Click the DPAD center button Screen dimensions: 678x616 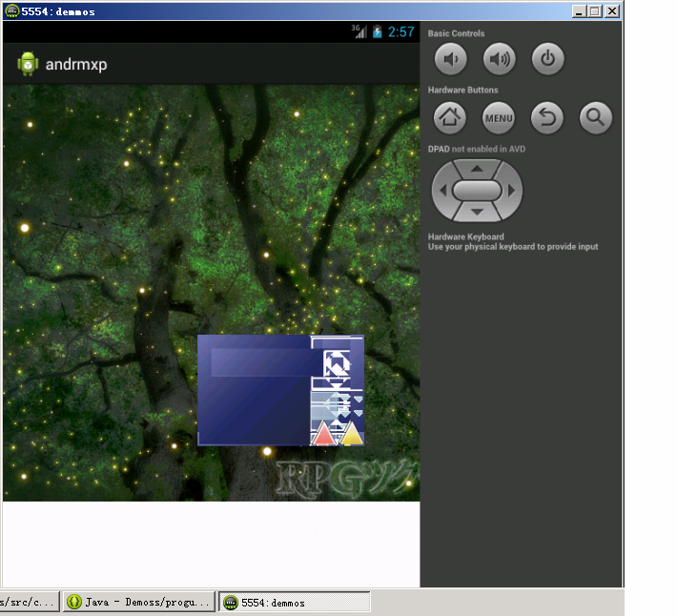477,190
